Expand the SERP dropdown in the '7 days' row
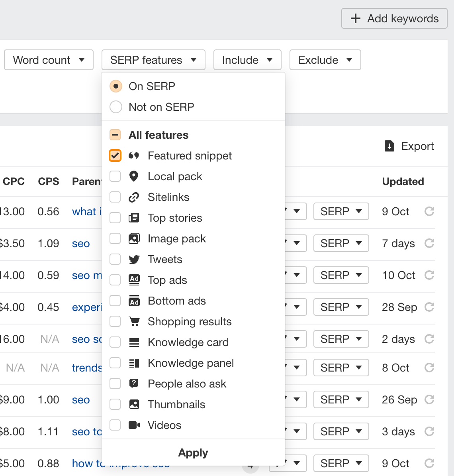 pos(341,243)
